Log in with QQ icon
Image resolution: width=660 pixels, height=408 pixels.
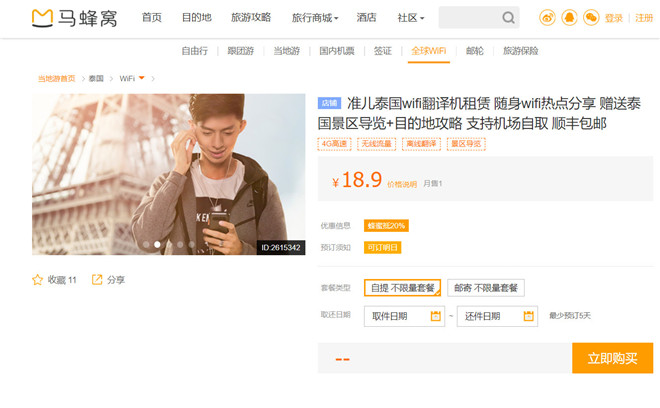pos(569,18)
